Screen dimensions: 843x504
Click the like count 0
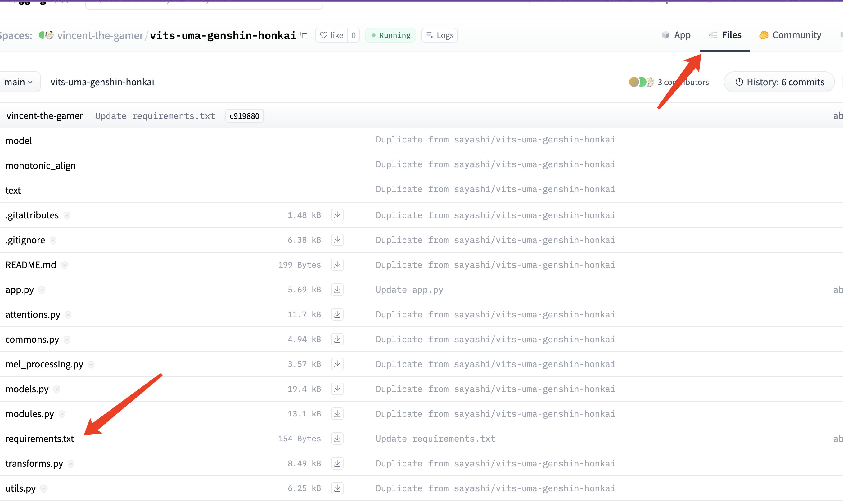coord(354,35)
